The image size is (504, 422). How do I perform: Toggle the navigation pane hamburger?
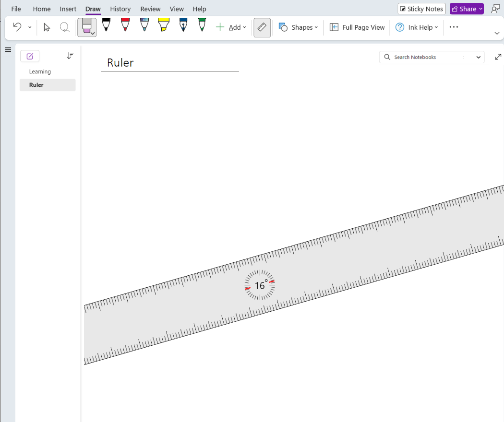pyautogui.click(x=8, y=50)
